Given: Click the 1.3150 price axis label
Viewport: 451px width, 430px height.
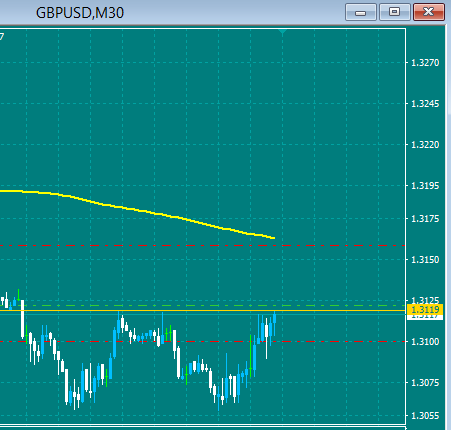Looking at the screenshot, I should 425,260.
